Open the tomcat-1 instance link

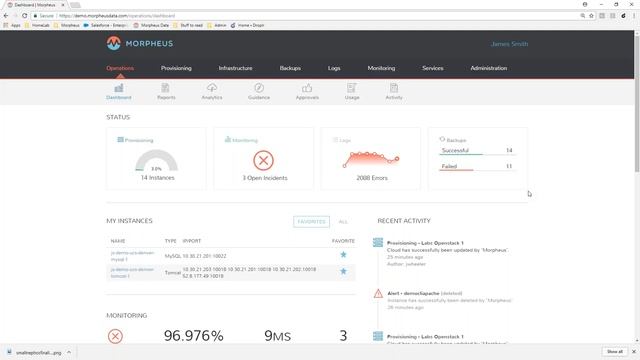coord(132,273)
